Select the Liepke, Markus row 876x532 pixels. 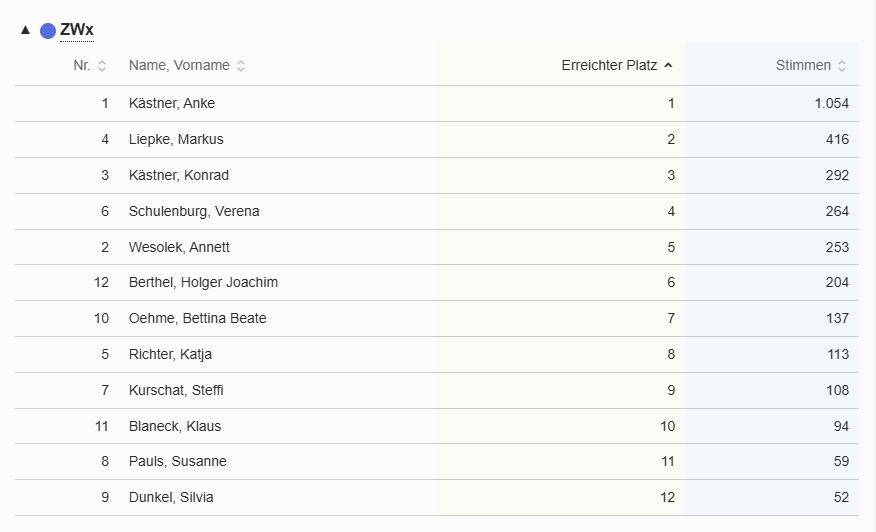click(x=437, y=140)
